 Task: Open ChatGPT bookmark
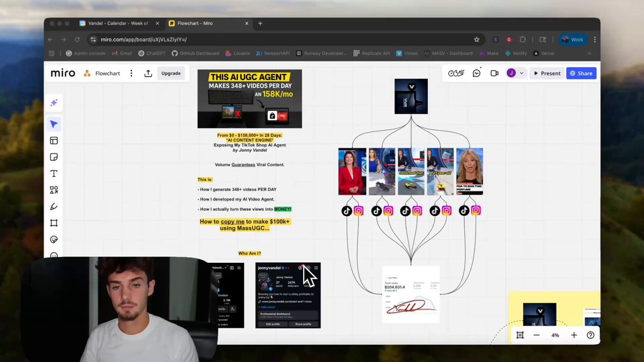click(x=152, y=53)
